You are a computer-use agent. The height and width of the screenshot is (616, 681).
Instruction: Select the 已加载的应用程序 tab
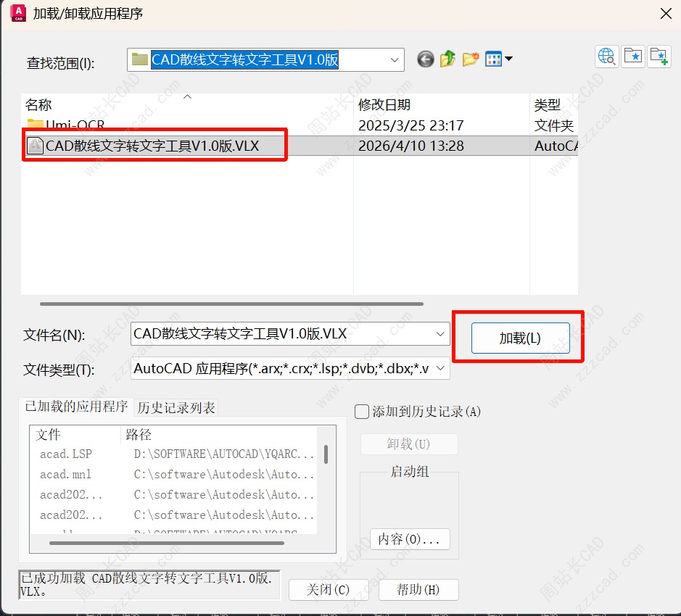(76, 407)
